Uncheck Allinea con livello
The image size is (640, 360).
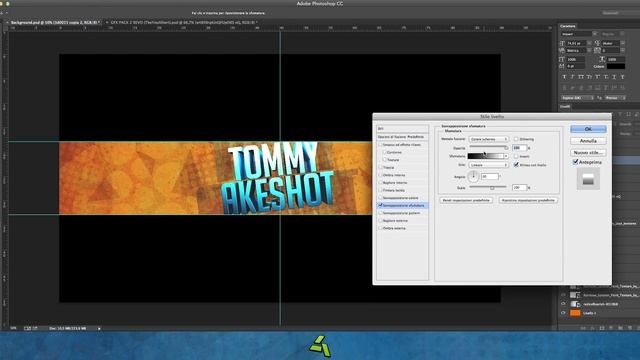(x=516, y=165)
